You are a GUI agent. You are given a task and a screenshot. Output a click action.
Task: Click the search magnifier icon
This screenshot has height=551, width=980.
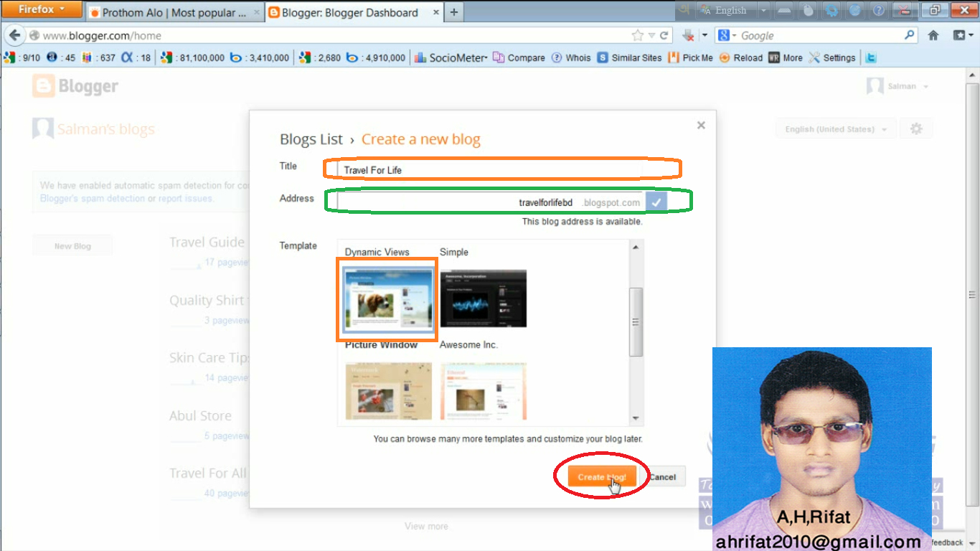[910, 35]
